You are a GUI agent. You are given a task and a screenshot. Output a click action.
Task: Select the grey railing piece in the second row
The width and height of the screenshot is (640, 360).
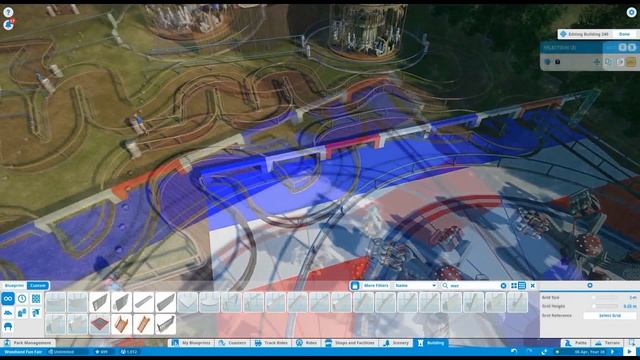pyautogui.click(x=166, y=324)
